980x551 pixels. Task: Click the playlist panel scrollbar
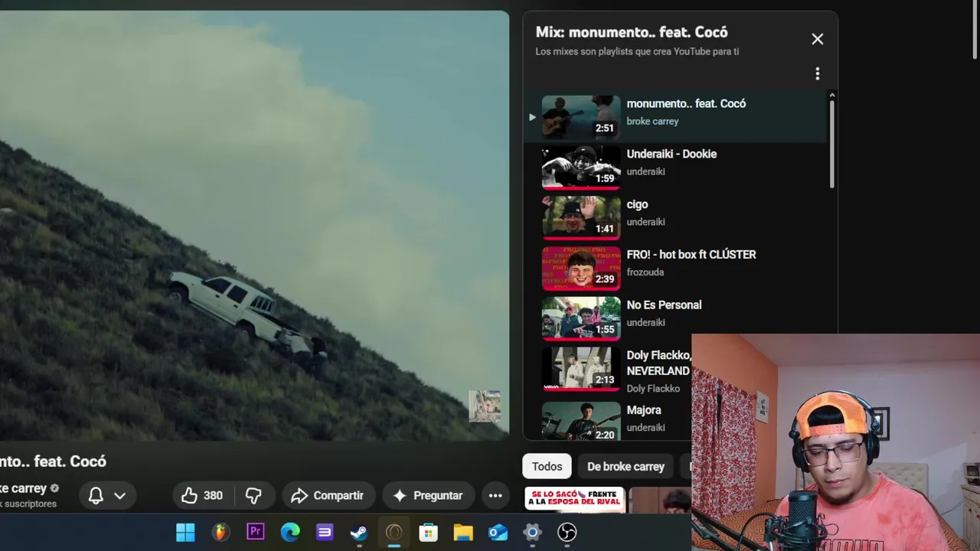tap(832, 143)
